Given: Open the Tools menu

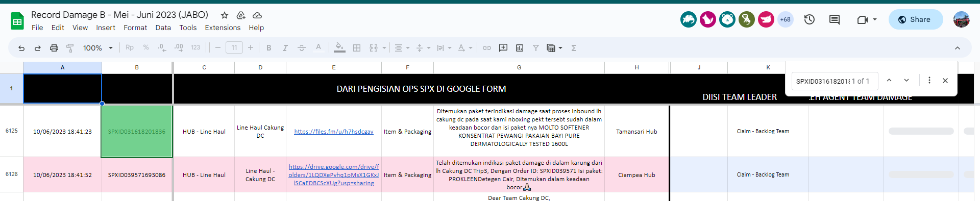Looking at the screenshot, I should tap(188, 28).
